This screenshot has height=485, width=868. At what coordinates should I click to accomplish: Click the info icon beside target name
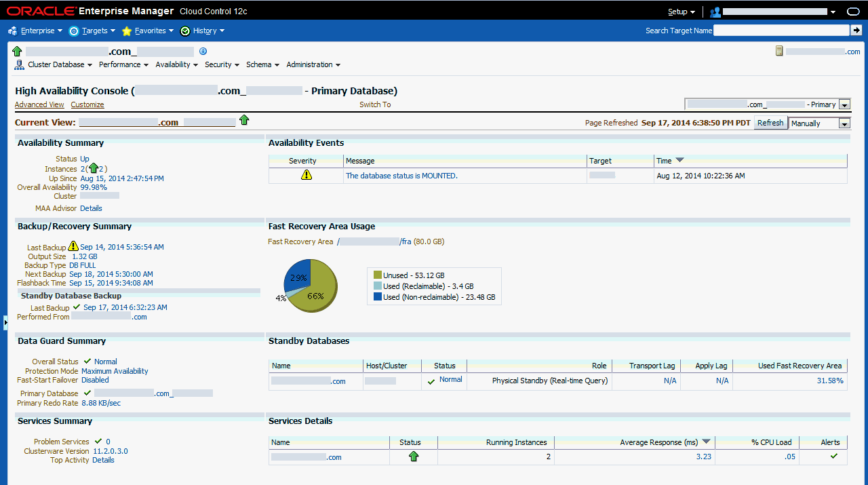203,51
